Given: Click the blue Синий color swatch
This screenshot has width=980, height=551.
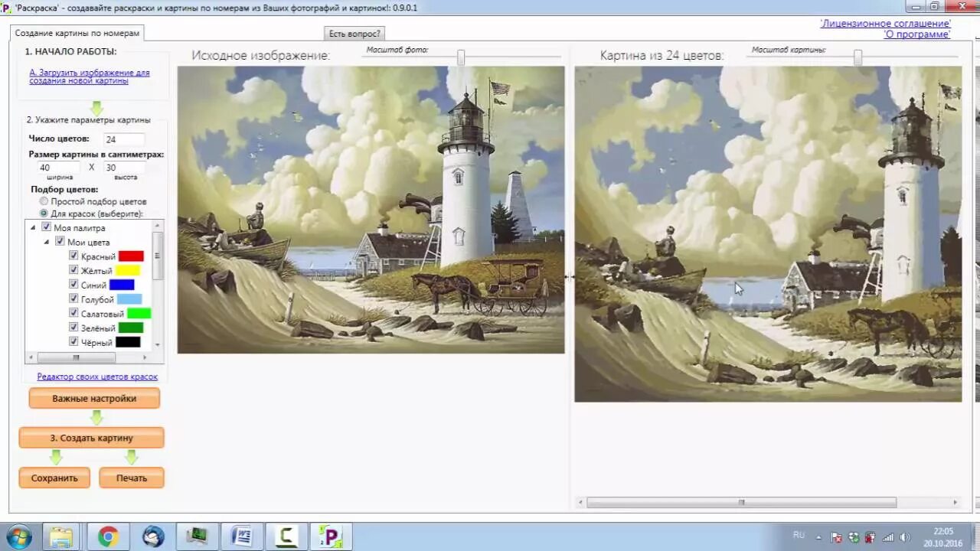Looking at the screenshot, I should click(x=122, y=285).
